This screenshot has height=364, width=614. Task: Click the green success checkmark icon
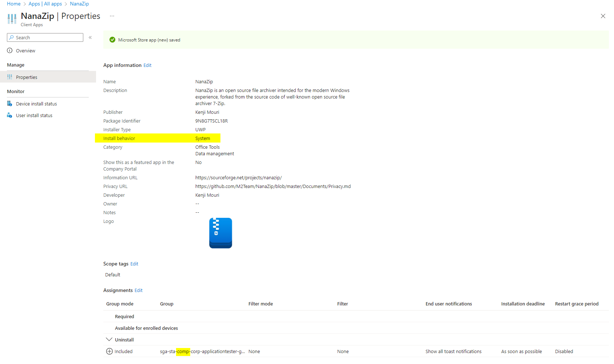click(x=112, y=40)
